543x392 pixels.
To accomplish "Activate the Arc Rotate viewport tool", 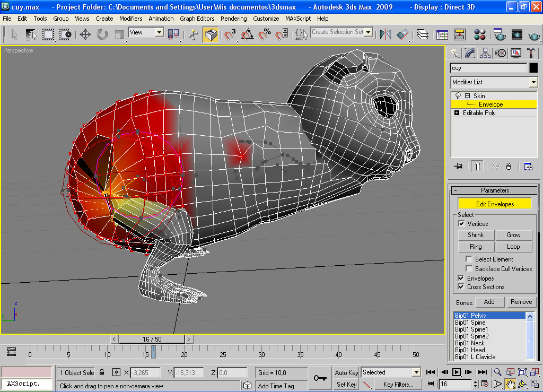I will pyautogui.click(x=522, y=384).
